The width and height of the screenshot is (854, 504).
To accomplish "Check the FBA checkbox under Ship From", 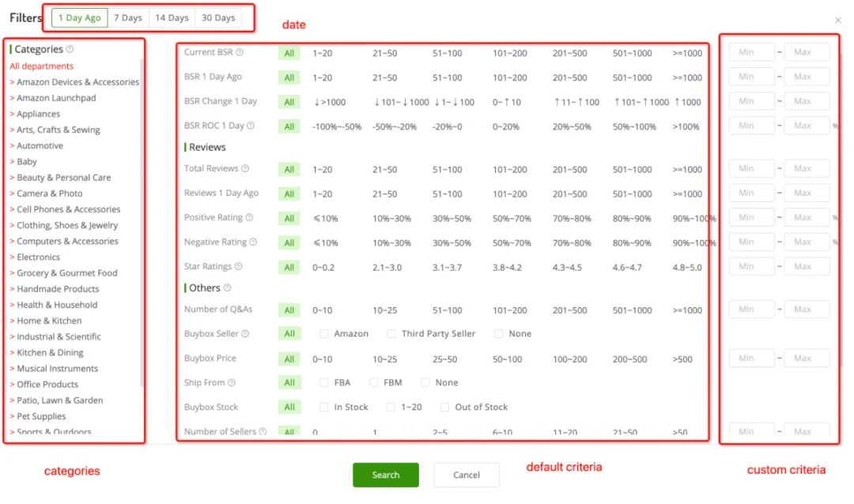I will (324, 382).
